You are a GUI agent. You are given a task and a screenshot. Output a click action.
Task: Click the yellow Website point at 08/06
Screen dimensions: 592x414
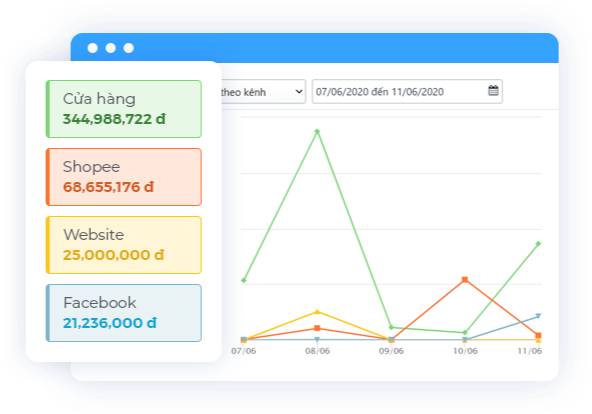317,312
